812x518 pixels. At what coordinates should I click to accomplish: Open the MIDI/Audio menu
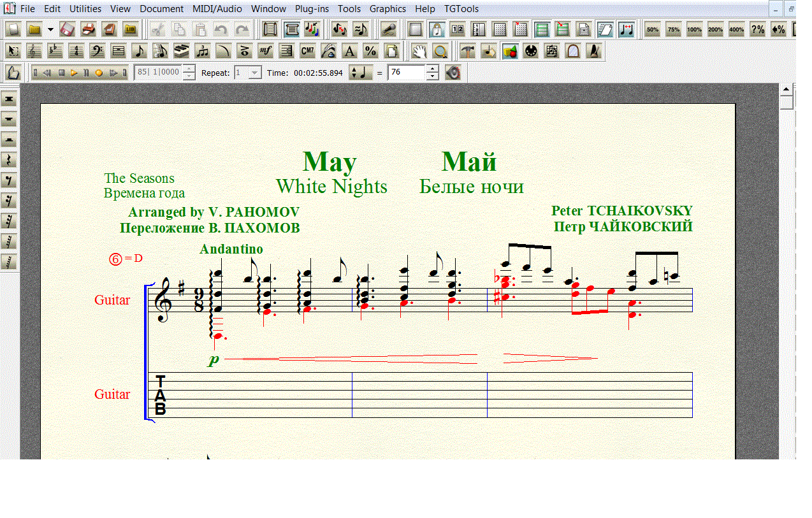(x=216, y=9)
